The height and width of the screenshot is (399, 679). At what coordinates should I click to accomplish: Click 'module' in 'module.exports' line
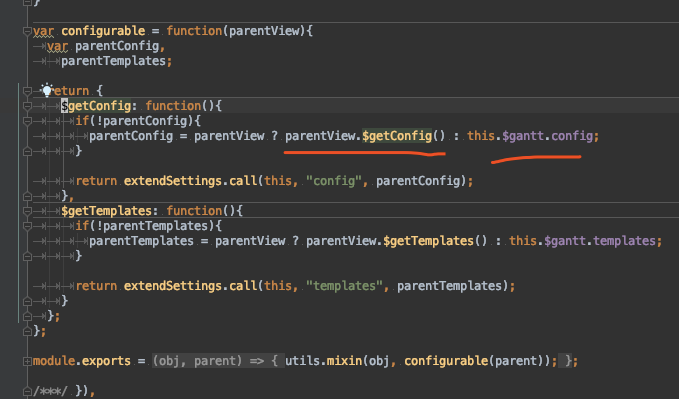coord(54,361)
